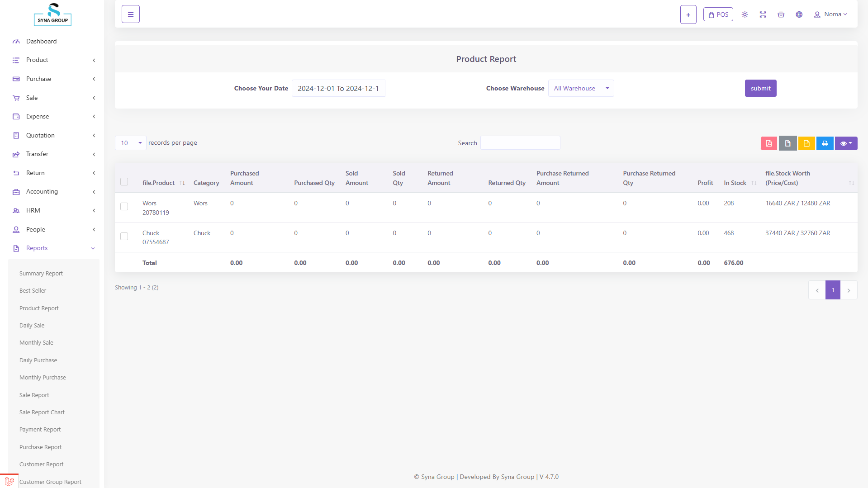Click the plus quick-add button
868x488 pixels.
click(688, 14)
